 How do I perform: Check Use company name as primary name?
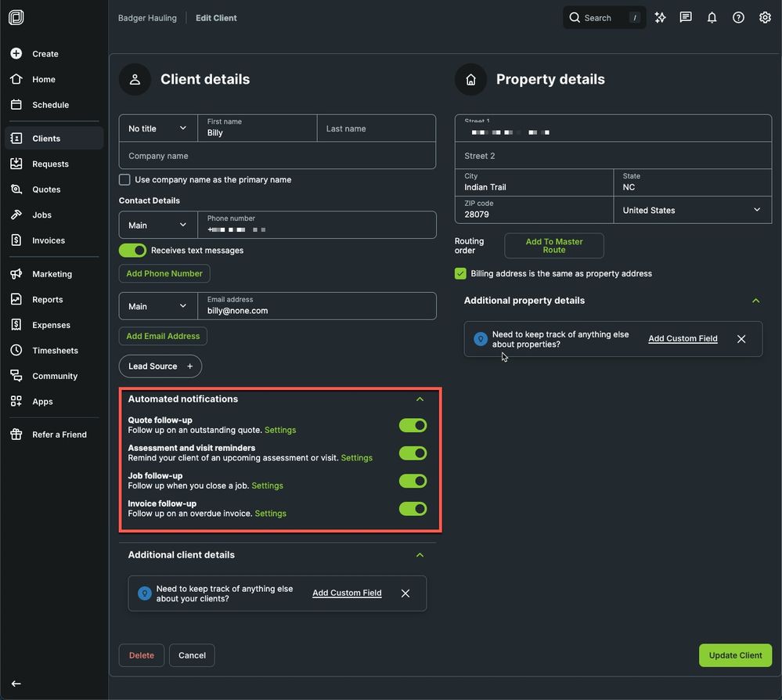click(124, 179)
